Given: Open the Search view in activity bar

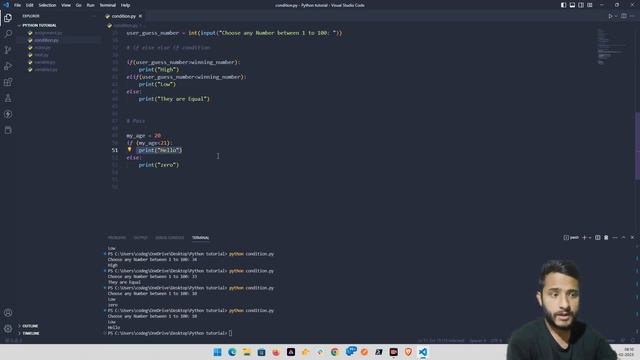Looking at the screenshot, I should (8, 34).
